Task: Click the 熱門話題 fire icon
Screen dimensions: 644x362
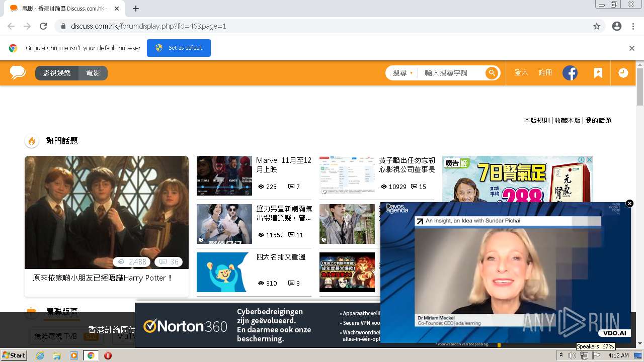Action: pyautogui.click(x=32, y=141)
